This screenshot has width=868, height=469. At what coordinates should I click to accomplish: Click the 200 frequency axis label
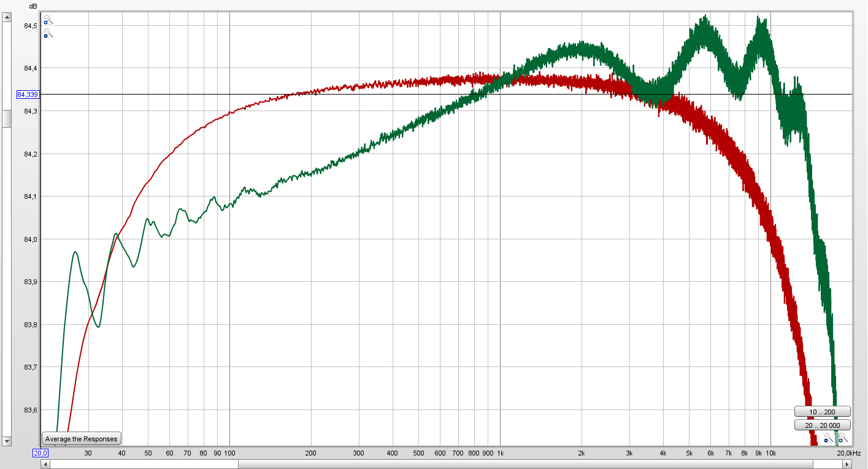pyautogui.click(x=311, y=453)
